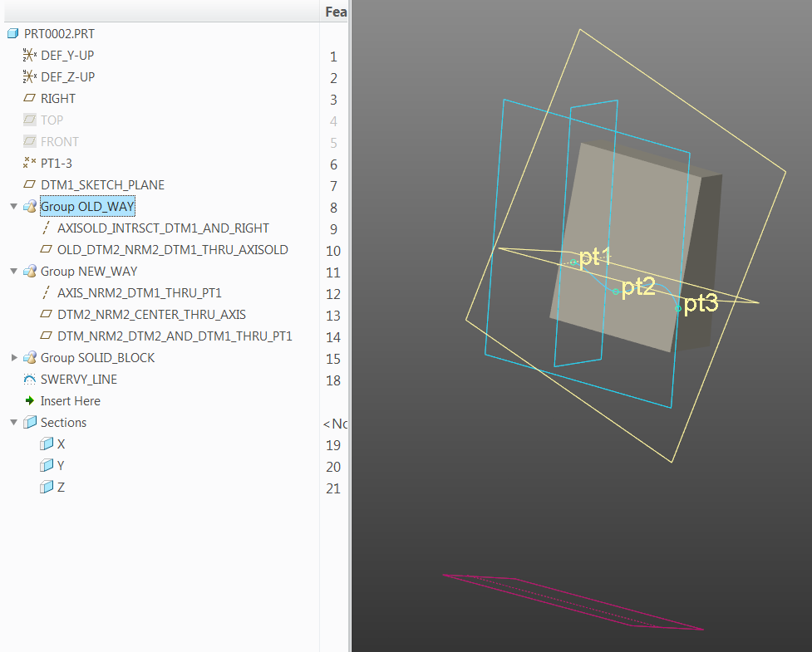Select AXIS_NRM2_DTM1_THRU_PT1 feature

[x=140, y=293]
